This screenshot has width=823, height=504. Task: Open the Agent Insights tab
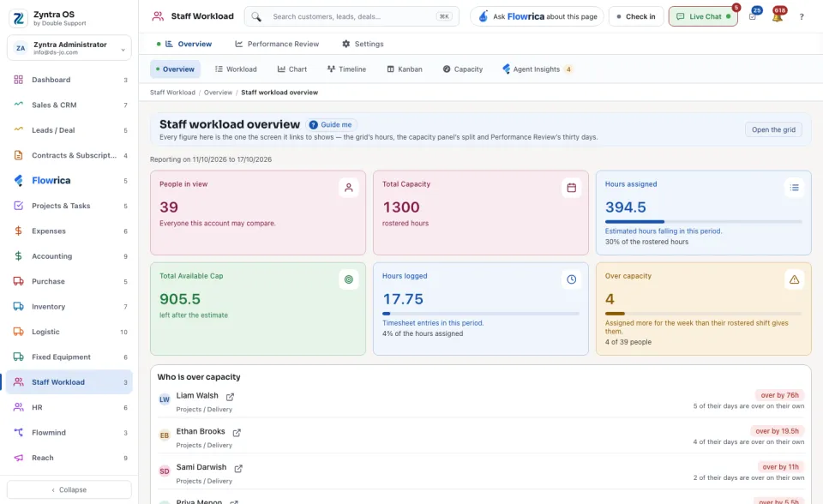[537, 69]
